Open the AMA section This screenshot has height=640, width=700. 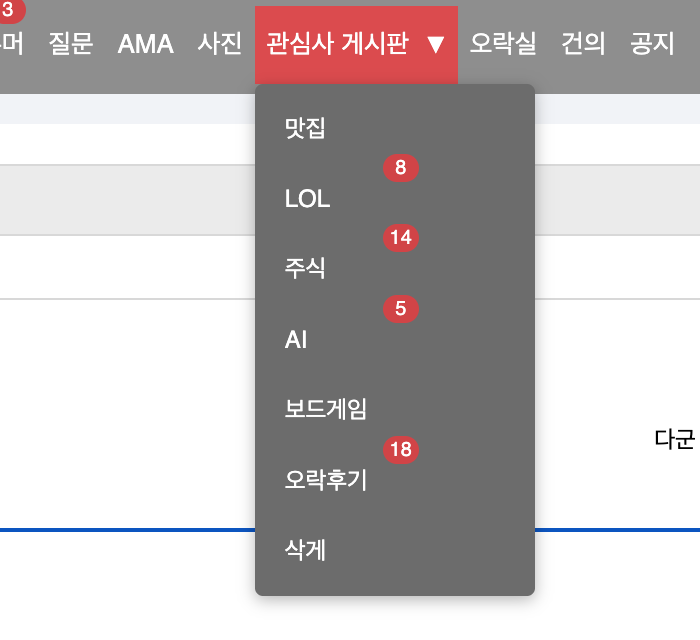click(145, 45)
